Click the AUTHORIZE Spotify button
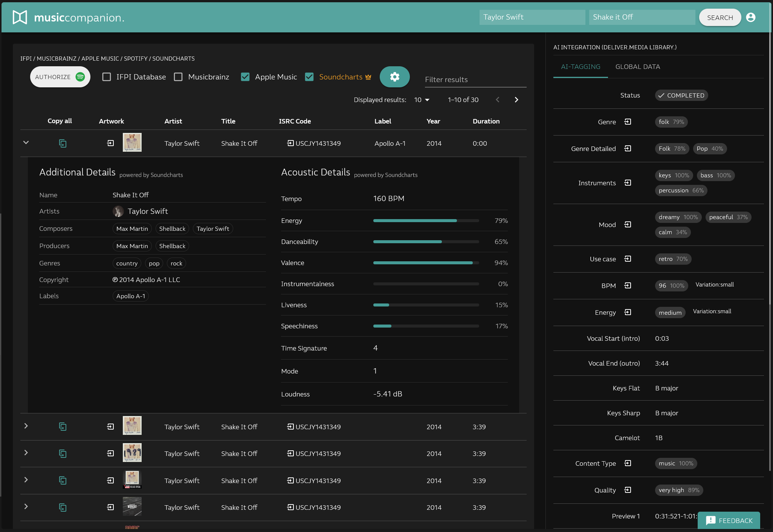 (60, 77)
